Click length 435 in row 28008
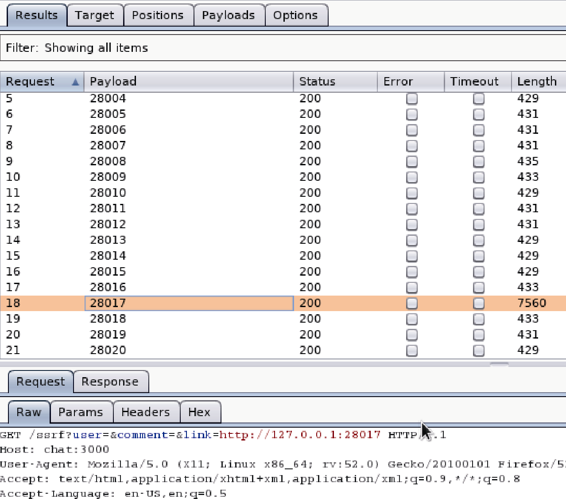 528,161
